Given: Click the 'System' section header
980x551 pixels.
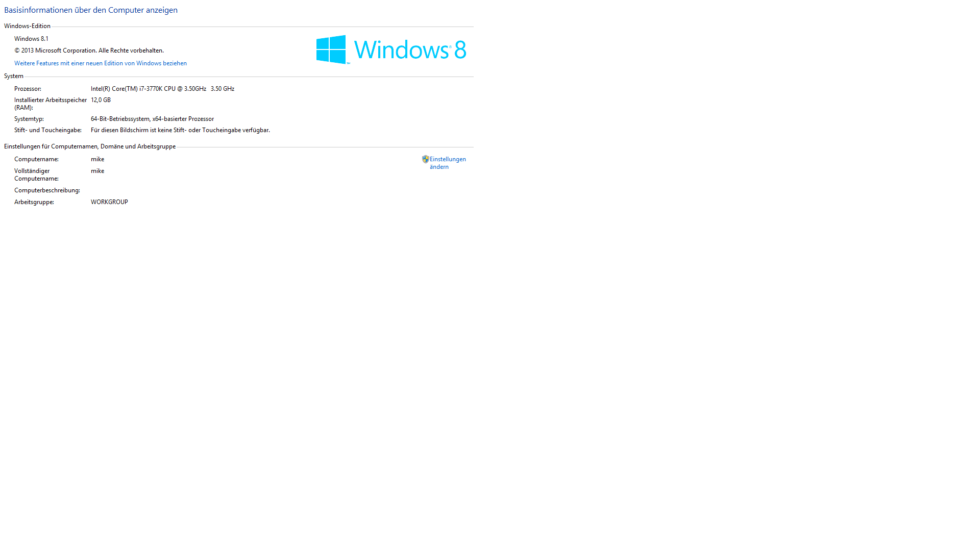Looking at the screenshot, I should 14,76.
